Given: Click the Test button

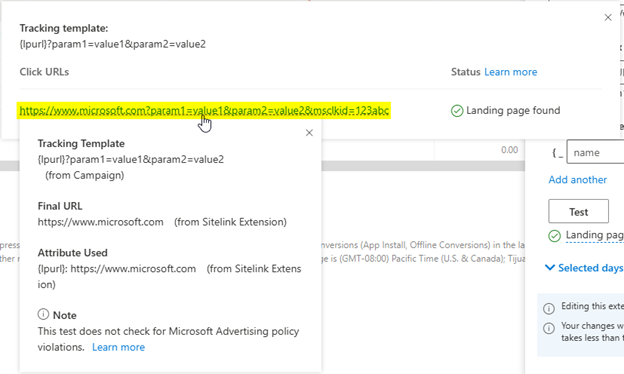Looking at the screenshot, I should click(578, 211).
